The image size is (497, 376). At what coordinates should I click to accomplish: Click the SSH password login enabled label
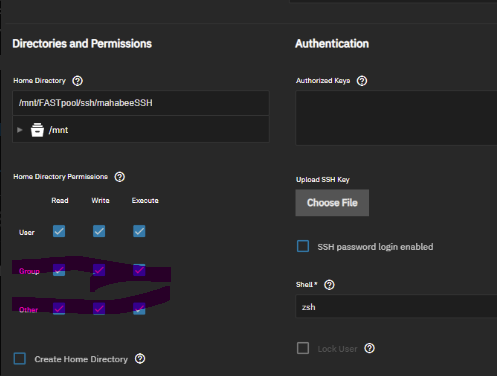pyautogui.click(x=375, y=247)
